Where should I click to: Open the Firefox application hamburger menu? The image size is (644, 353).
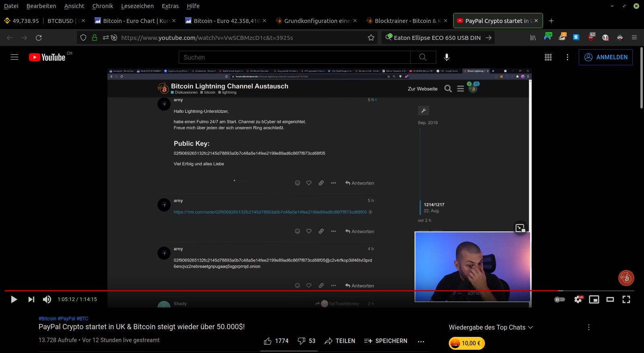(634, 37)
